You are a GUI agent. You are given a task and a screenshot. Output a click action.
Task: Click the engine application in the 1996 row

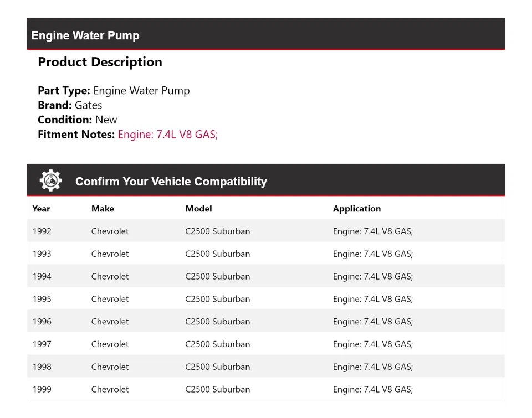click(372, 322)
